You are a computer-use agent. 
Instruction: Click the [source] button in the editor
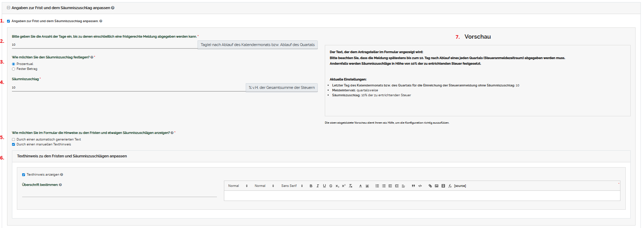460,186
